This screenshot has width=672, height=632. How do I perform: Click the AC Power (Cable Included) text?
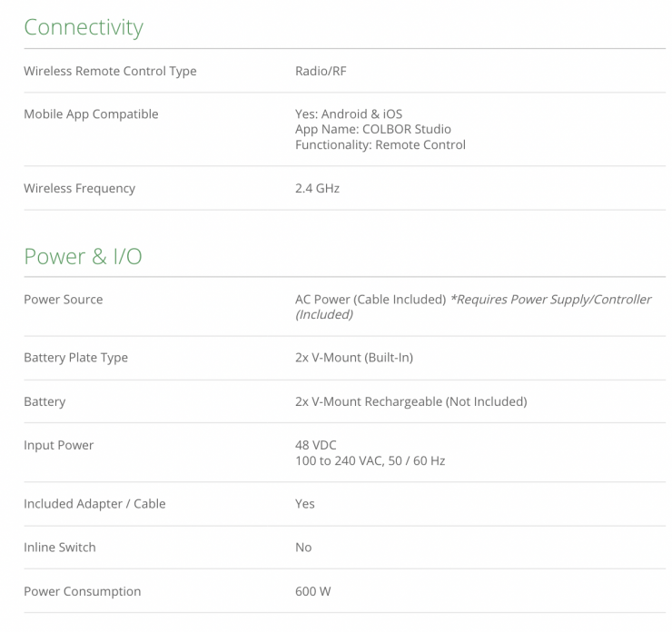tap(370, 300)
